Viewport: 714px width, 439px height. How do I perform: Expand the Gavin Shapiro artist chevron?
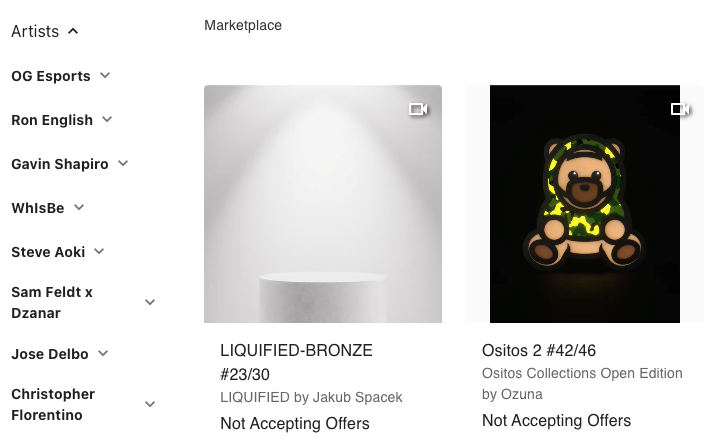pyautogui.click(x=123, y=163)
